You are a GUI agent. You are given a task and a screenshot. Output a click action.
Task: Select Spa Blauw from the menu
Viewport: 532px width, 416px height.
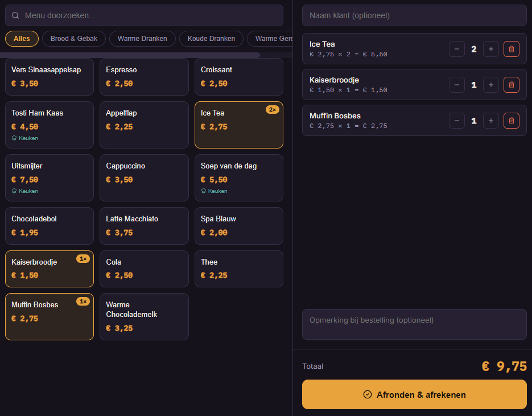pyautogui.click(x=239, y=226)
